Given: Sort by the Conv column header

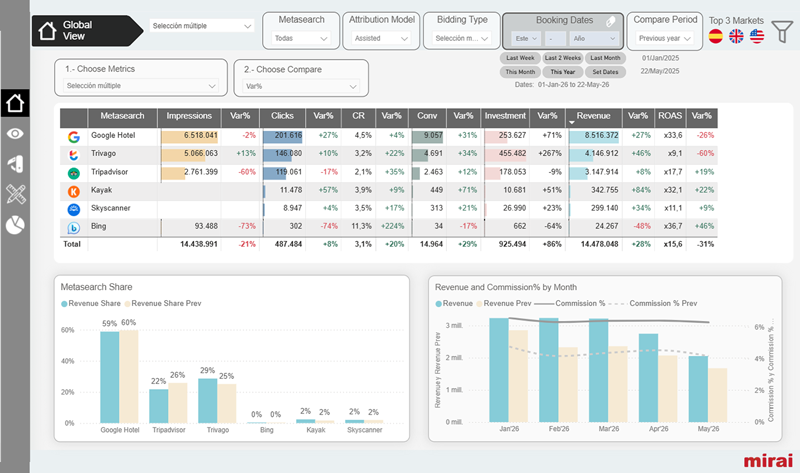Looking at the screenshot, I should [427, 116].
